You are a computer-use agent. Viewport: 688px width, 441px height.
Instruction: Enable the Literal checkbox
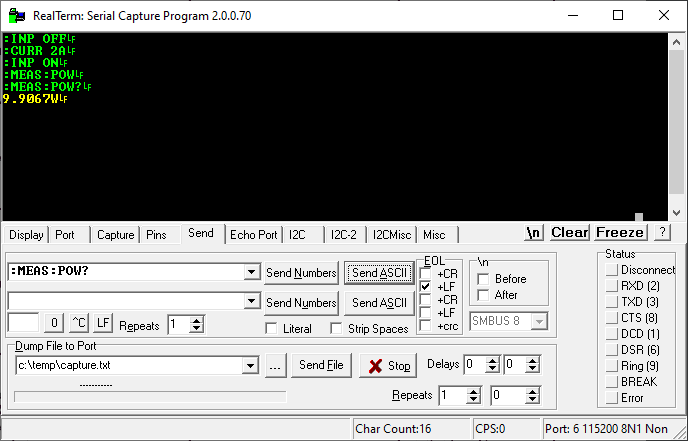pos(272,328)
